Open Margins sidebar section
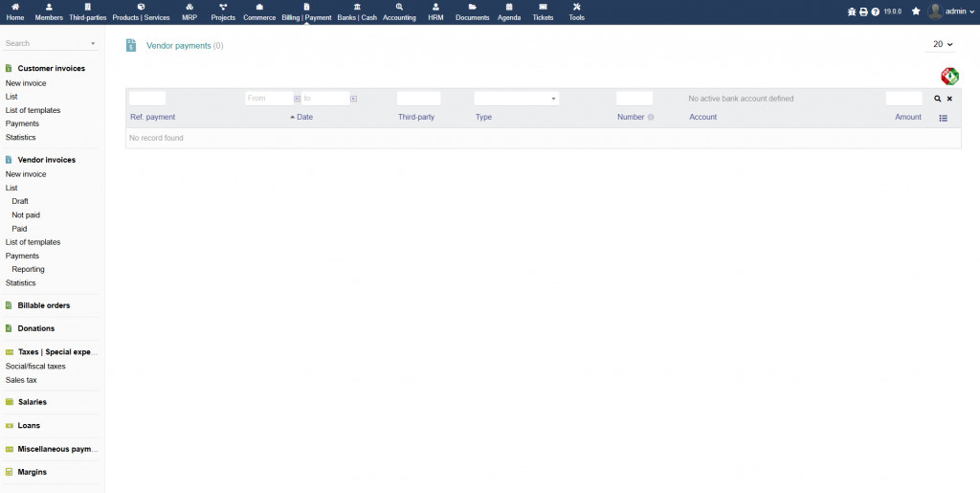This screenshot has height=493, width=980. [x=32, y=472]
